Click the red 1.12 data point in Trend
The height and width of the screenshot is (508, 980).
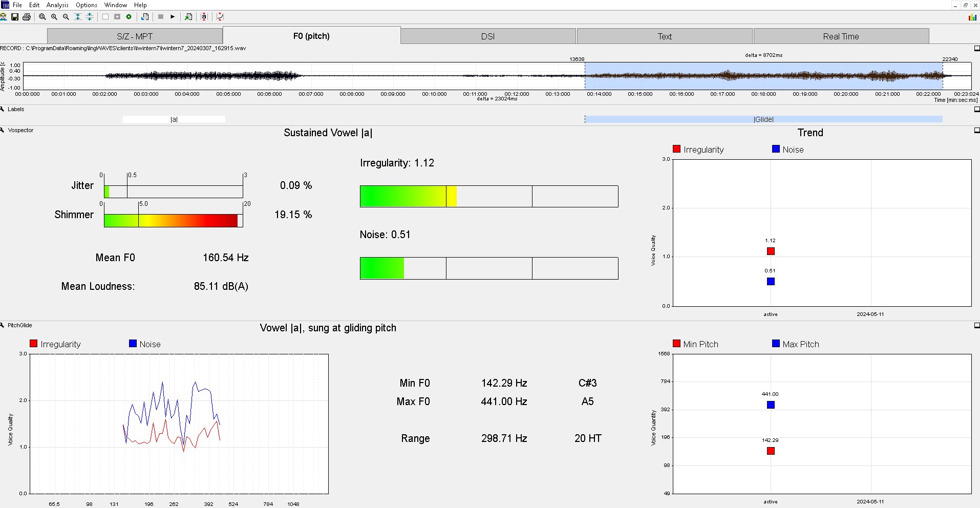point(771,251)
